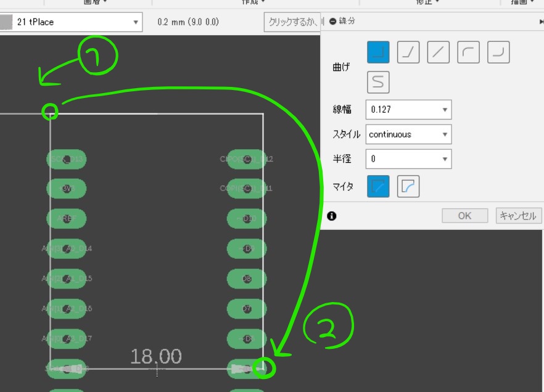Click the grid readout 0.2 mm (9.0 0.0)
Viewport: 544px width, 392px height.
click(188, 22)
